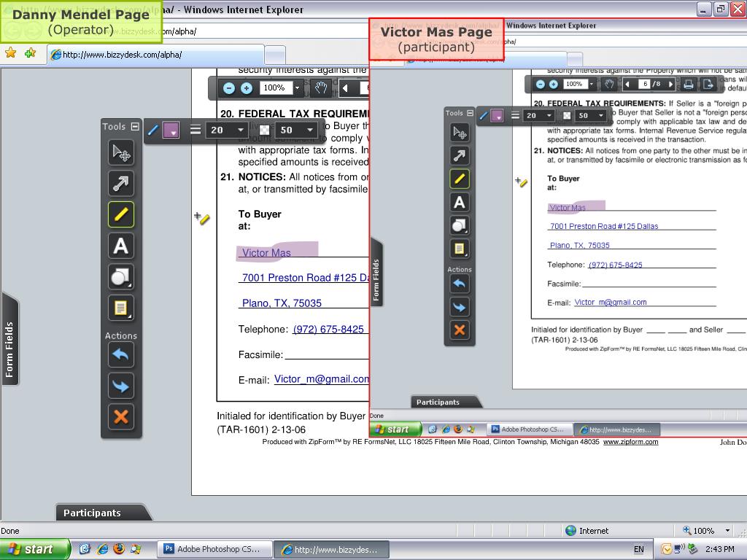Go to next page in participant document toolbar

tap(671, 85)
